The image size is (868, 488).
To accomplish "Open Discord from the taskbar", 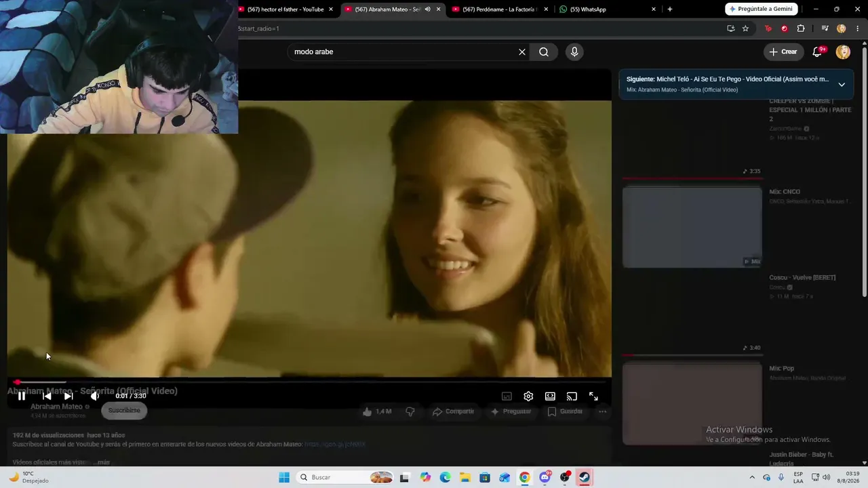I will coord(545,477).
